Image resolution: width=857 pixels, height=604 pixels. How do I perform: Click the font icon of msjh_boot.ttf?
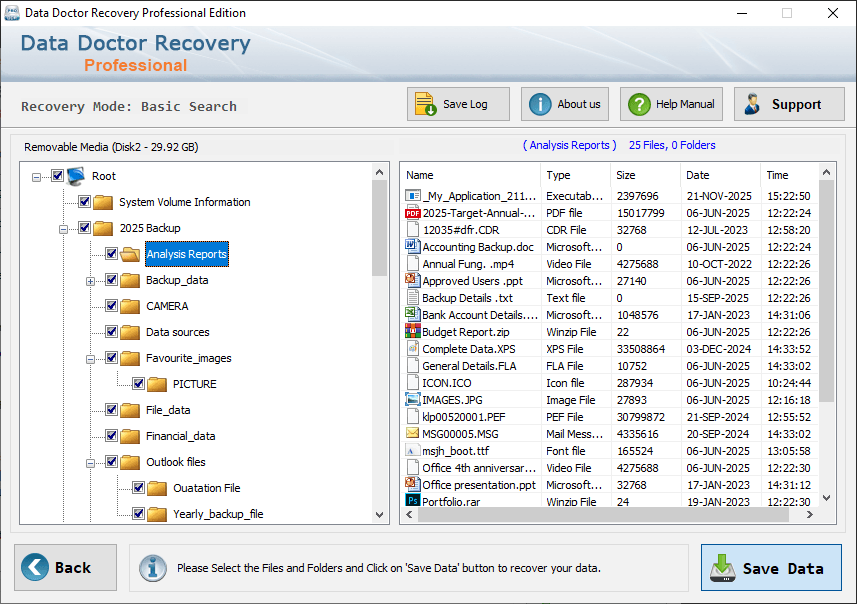click(413, 450)
